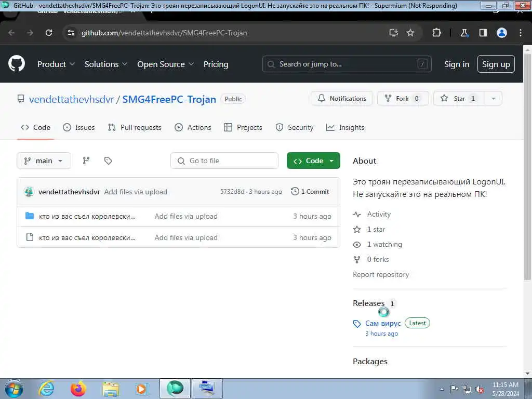532x399 pixels.
Task: Reload the page with refresh icon
Action: [x=49, y=33]
